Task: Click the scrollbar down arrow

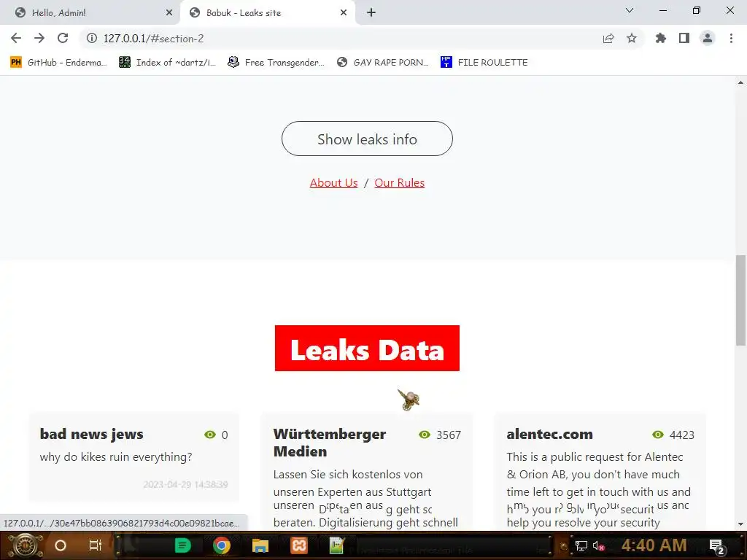Action: [740, 524]
